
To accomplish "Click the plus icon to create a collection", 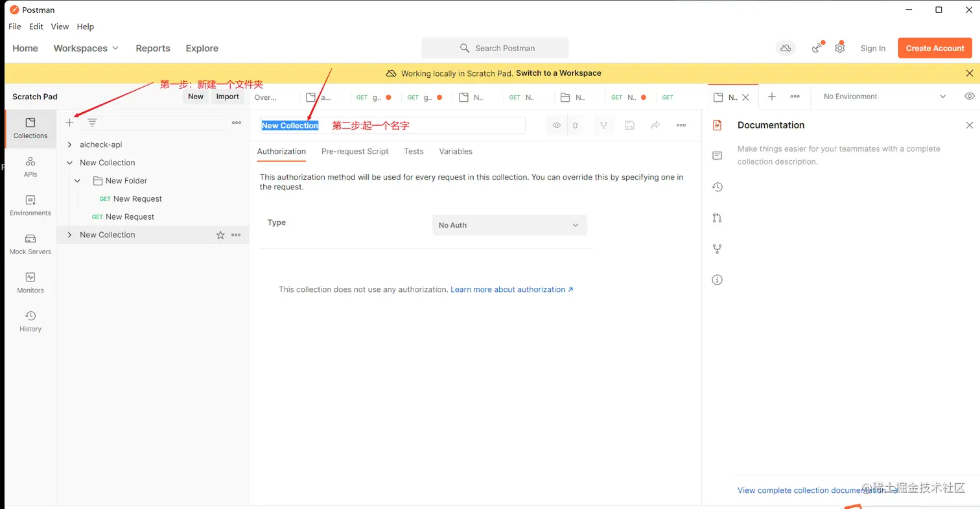I will coord(70,123).
